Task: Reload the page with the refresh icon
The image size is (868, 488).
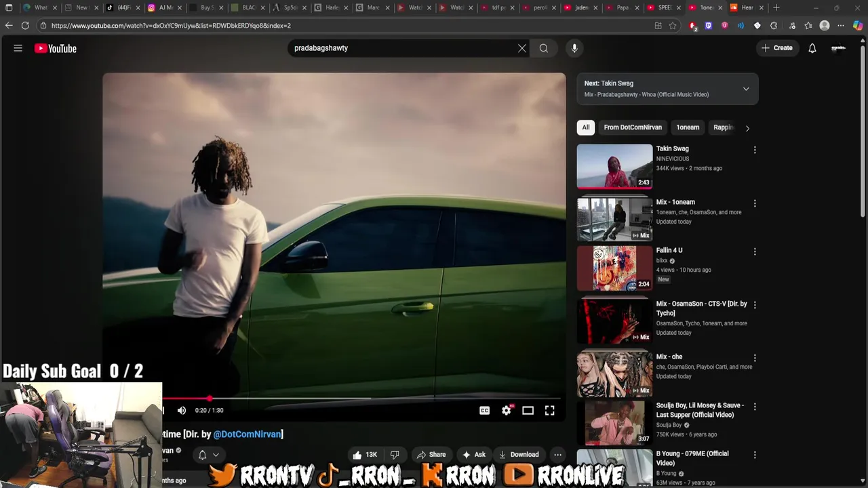Action: pyautogui.click(x=25, y=26)
